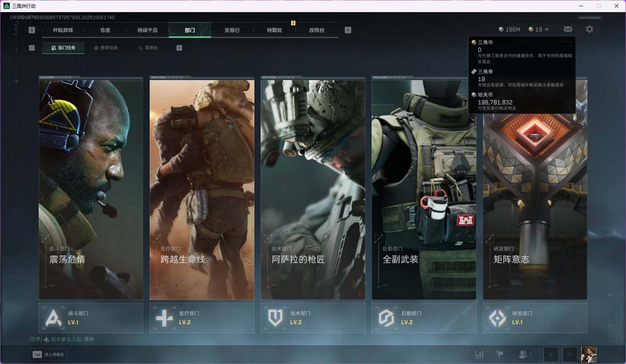
Task: Click the E key next-tab indicator
Action: [348, 30]
